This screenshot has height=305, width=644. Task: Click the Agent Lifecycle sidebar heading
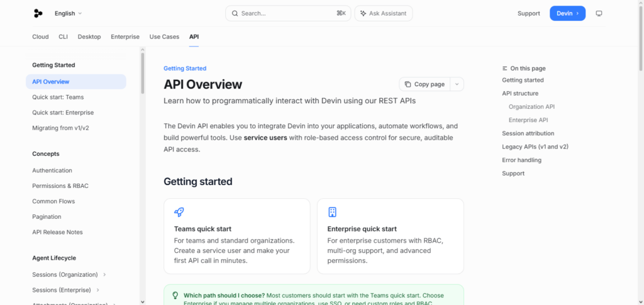(x=54, y=258)
